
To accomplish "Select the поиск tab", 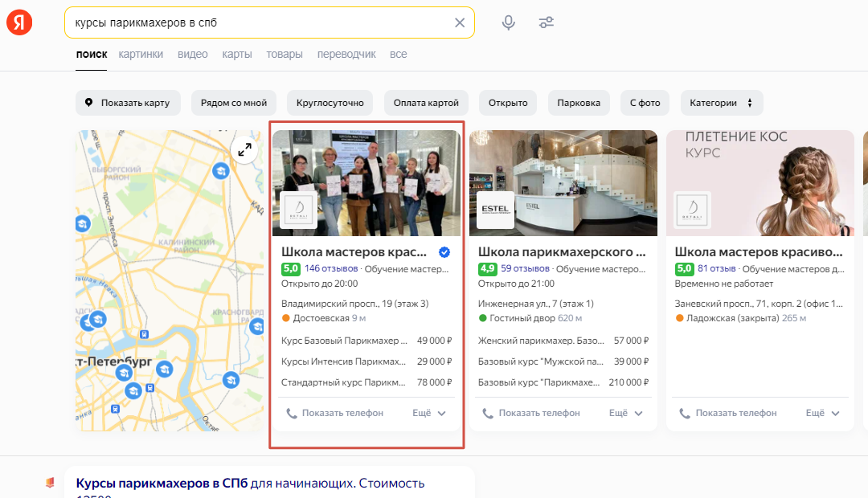I will click(92, 55).
